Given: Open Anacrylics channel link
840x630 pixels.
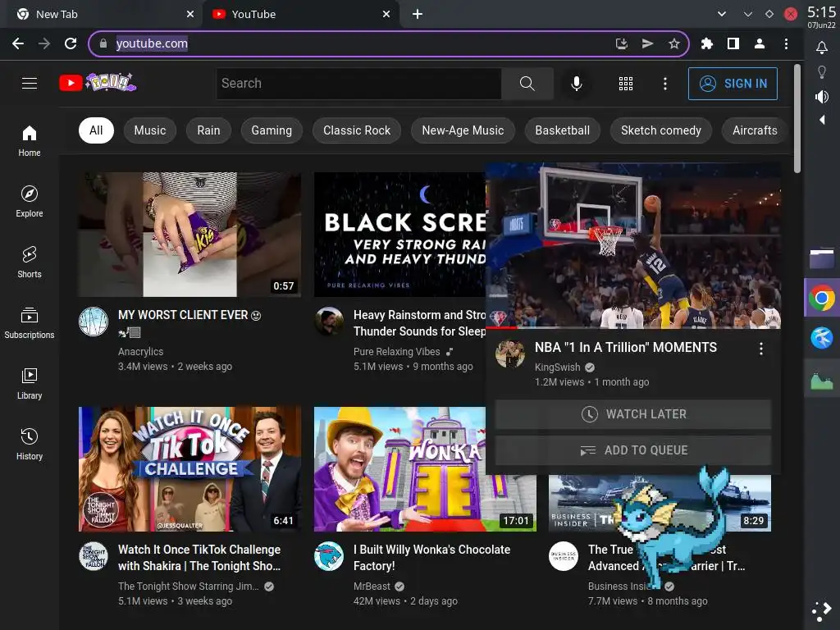Looking at the screenshot, I should click(140, 351).
